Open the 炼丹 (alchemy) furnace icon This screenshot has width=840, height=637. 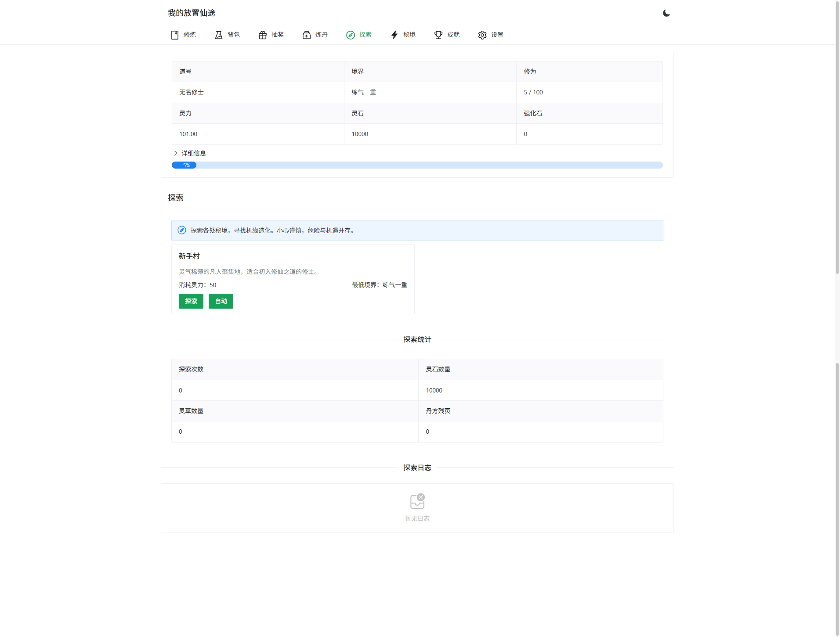tap(306, 35)
